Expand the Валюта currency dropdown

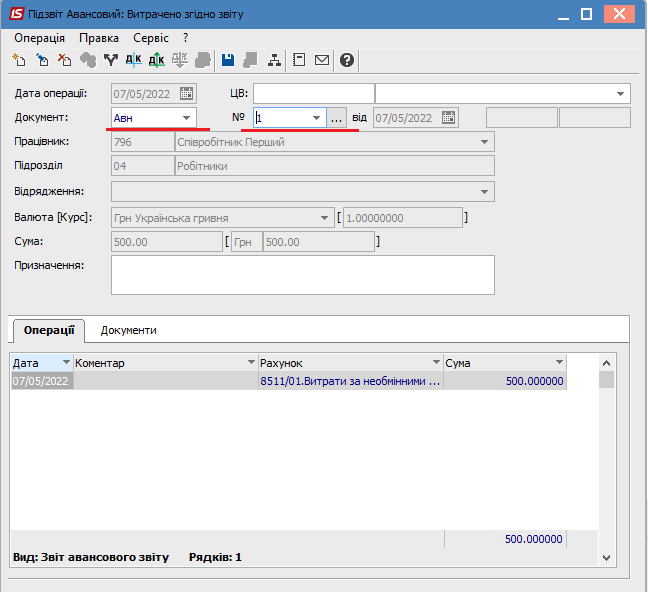click(x=324, y=218)
